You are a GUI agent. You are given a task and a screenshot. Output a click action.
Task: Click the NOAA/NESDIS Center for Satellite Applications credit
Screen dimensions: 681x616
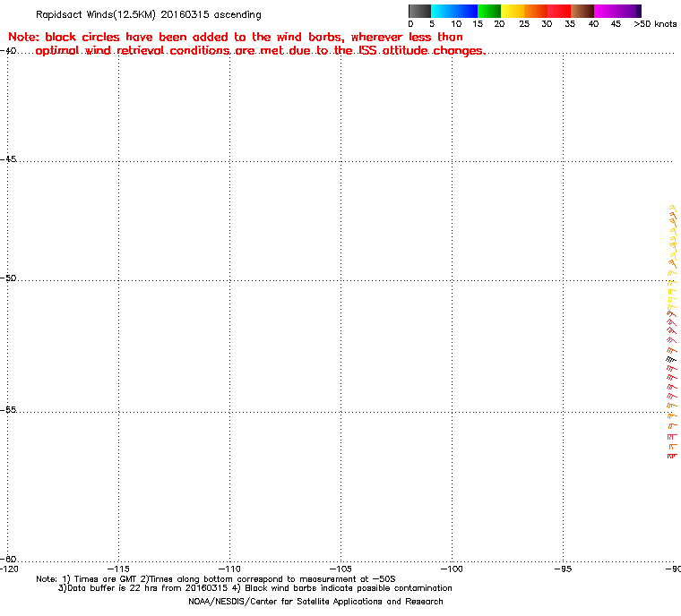(315, 602)
